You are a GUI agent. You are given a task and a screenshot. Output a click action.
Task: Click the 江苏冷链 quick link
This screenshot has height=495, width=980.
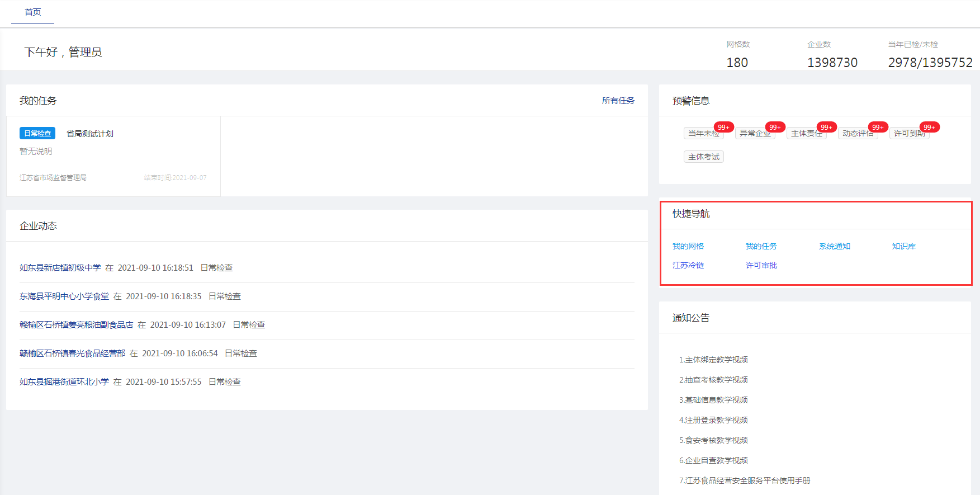(688, 265)
